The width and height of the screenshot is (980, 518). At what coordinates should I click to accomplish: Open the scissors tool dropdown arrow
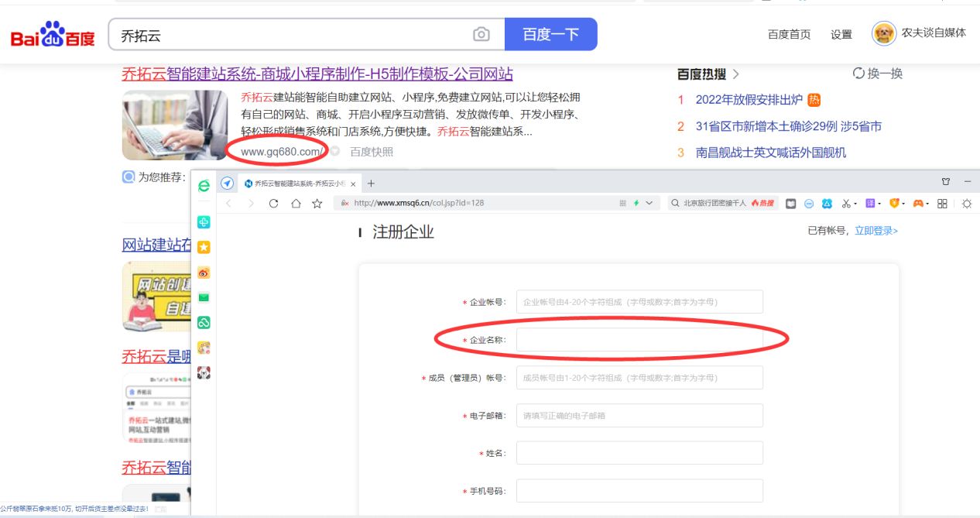coord(855,203)
